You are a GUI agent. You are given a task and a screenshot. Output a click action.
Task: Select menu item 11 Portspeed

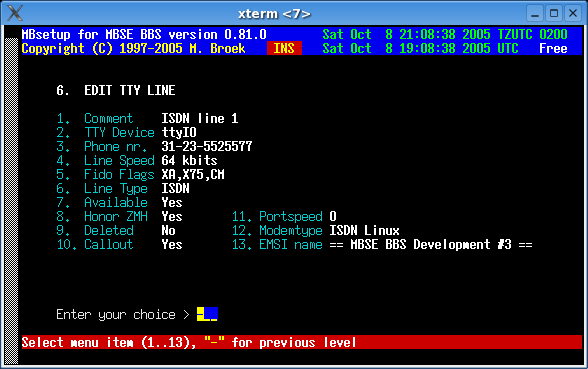click(x=277, y=216)
